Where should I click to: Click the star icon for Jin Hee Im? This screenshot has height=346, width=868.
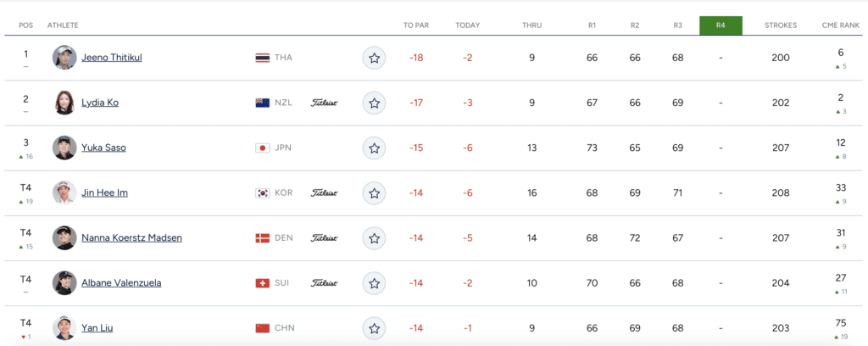coord(374,193)
